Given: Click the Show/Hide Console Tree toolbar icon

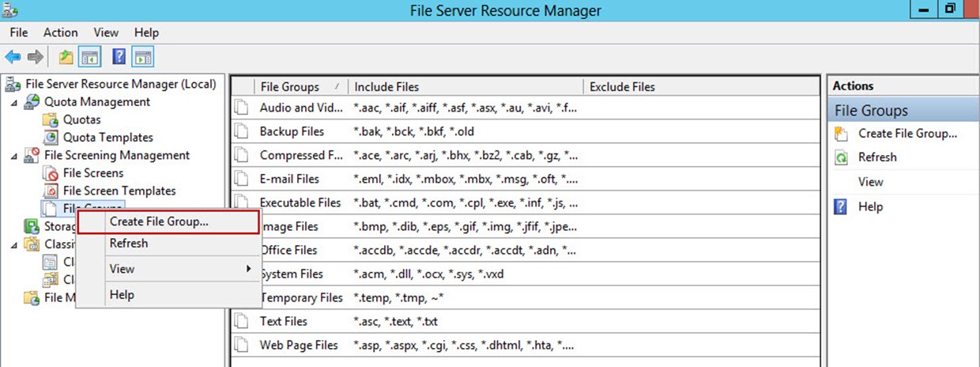Looking at the screenshot, I should 90,57.
